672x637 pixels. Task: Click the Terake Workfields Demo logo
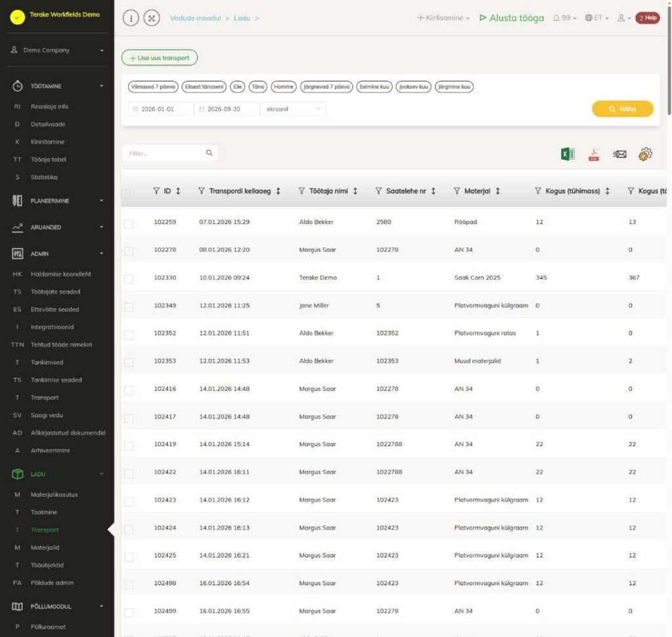coord(17,17)
